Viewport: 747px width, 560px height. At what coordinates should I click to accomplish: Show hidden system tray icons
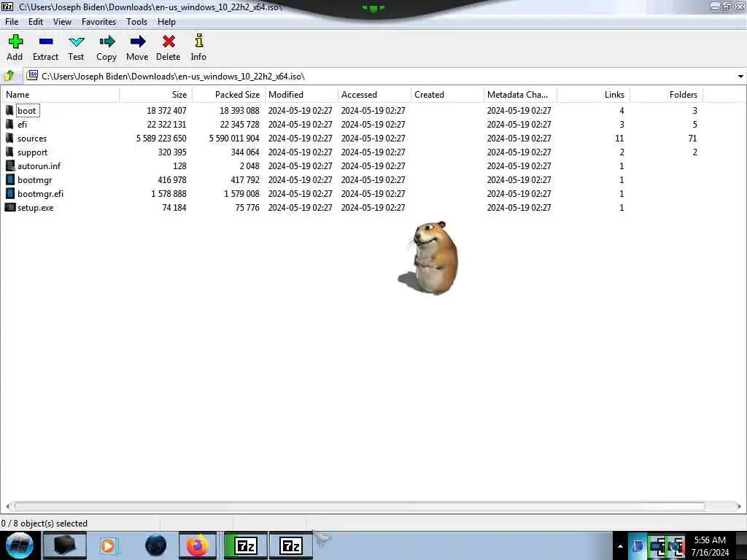tap(620, 546)
